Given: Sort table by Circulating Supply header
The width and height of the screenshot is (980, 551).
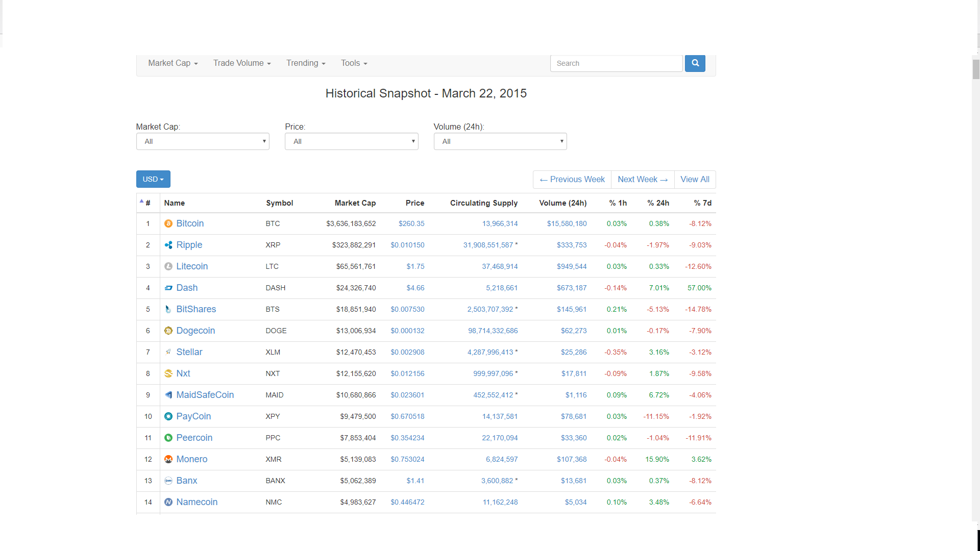Looking at the screenshot, I should tap(484, 203).
